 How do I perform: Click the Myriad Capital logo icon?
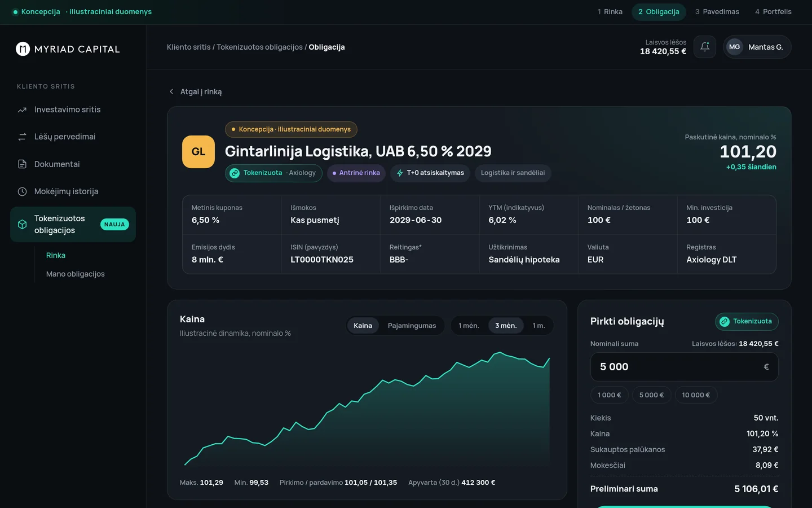coord(23,49)
